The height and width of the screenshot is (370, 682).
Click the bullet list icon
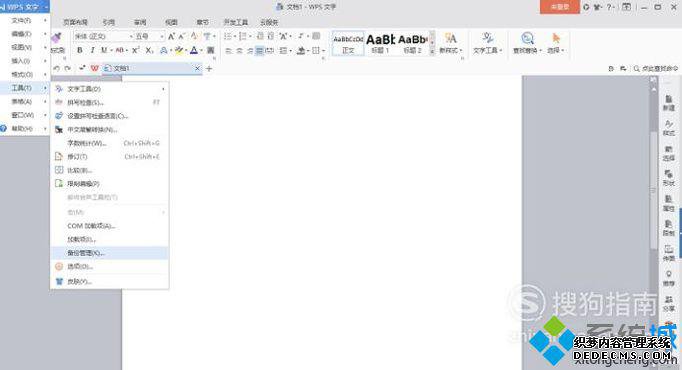pyautogui.click(x=228, y=37)
